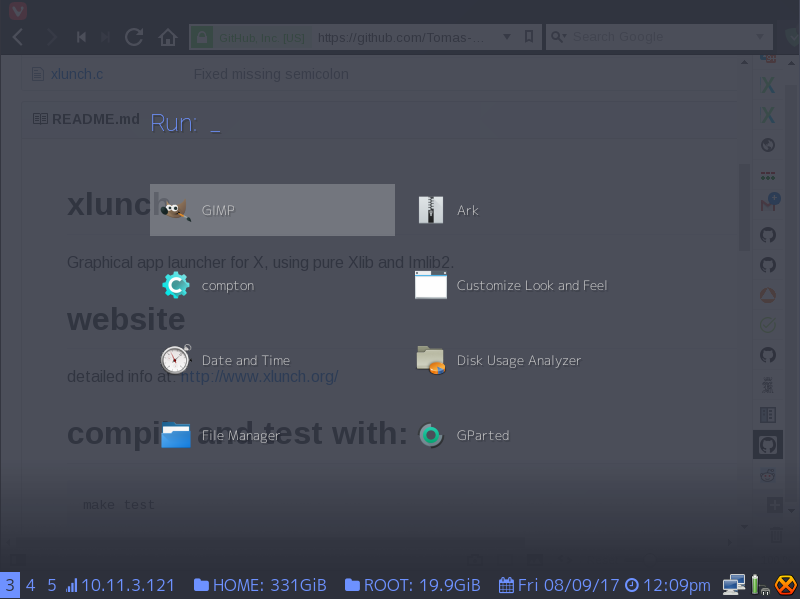800x599 pixels.
Task: Click the clock showing 12:09pm
Action: pos(667,585)
